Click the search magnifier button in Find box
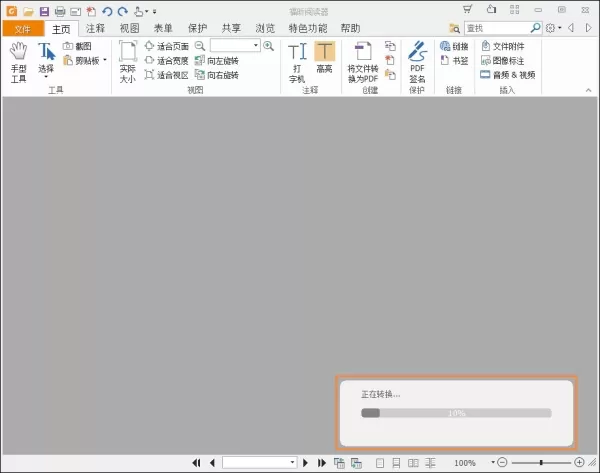This screenshot has height=473, width=600. 535,28
